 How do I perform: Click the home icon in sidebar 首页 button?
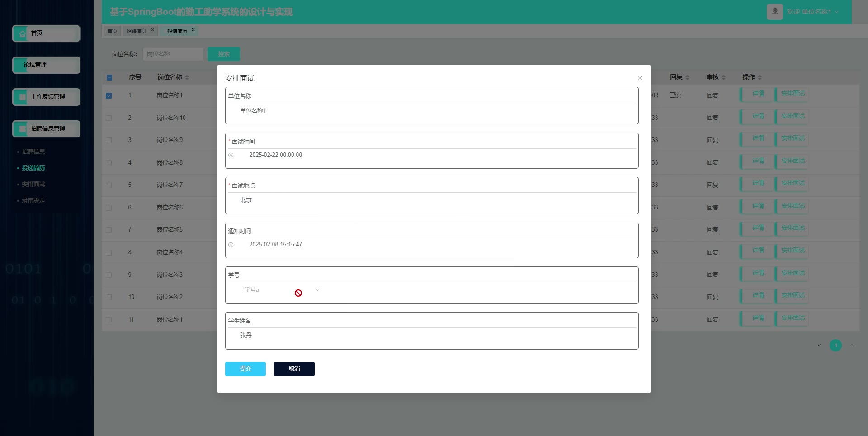tap(22, 33)
